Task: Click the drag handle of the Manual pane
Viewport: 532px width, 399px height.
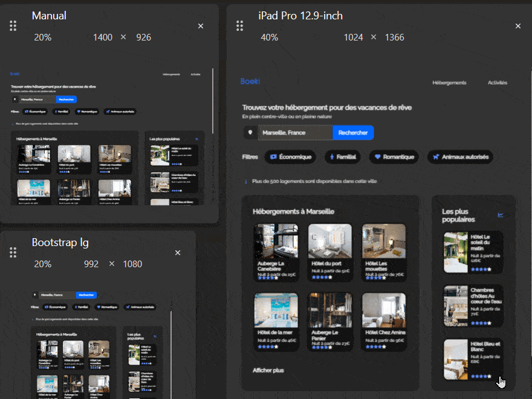Action: 13,26
